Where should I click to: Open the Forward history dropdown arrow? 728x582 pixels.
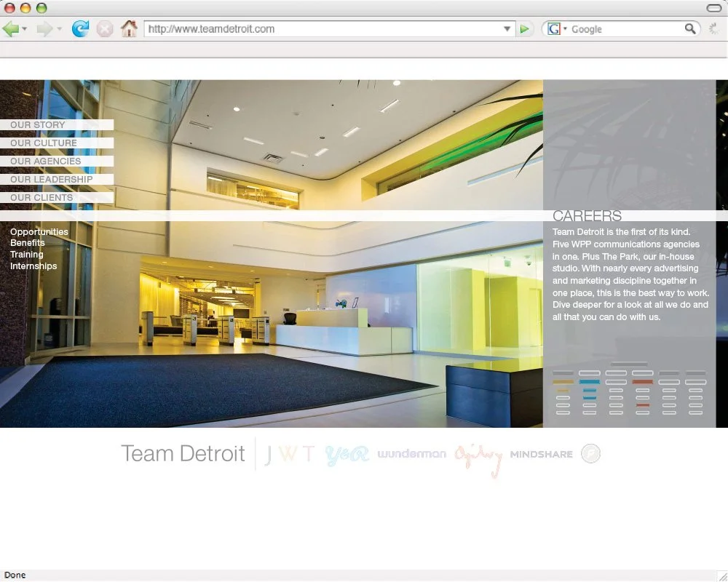(x=59, y=29)
